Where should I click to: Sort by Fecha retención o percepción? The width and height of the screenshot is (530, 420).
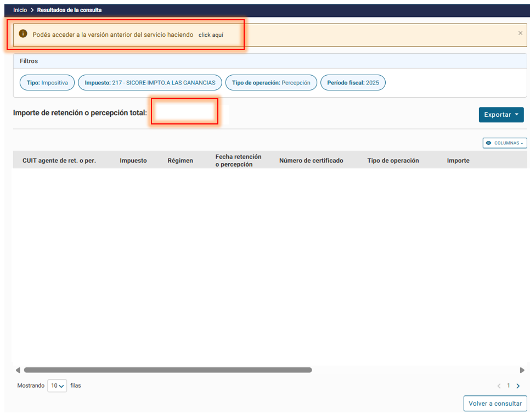[x=238, y=160]
